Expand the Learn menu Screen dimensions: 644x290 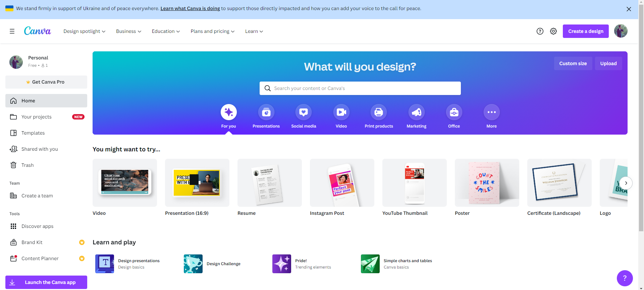(x=254, y=31)
